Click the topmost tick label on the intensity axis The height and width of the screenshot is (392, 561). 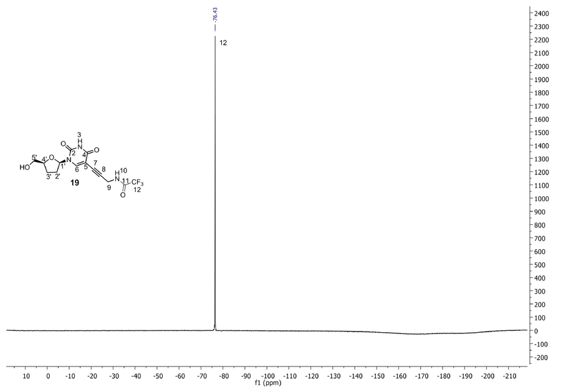(540, 13)
